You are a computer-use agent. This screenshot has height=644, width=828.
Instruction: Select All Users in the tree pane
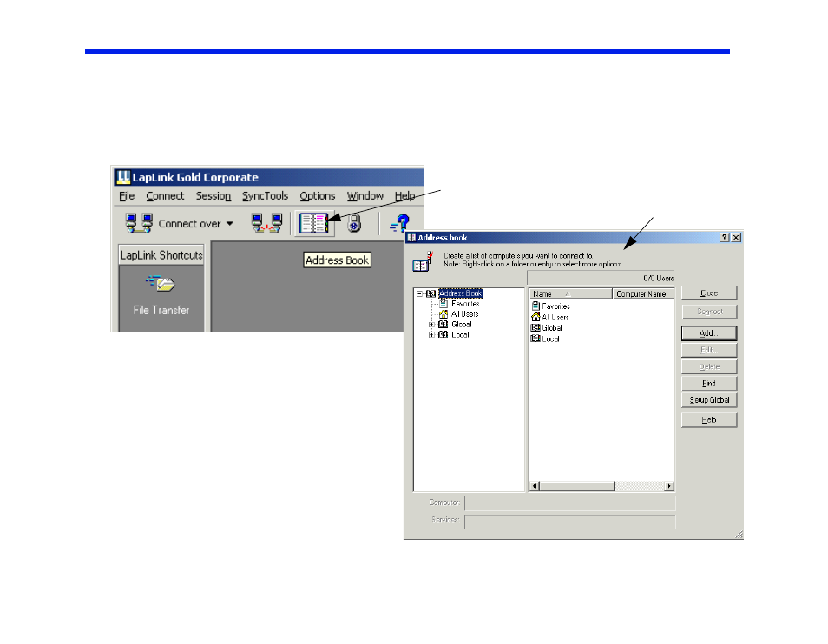464,314
